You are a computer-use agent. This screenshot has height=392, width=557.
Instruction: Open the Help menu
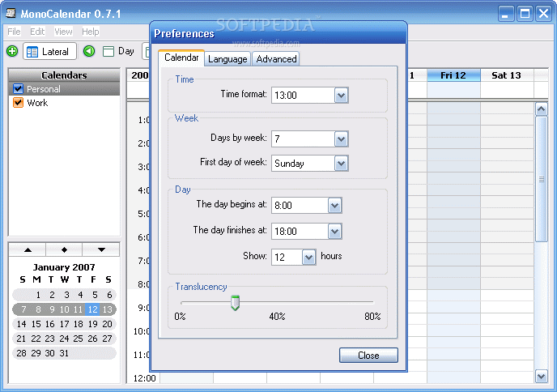point(90,32)
